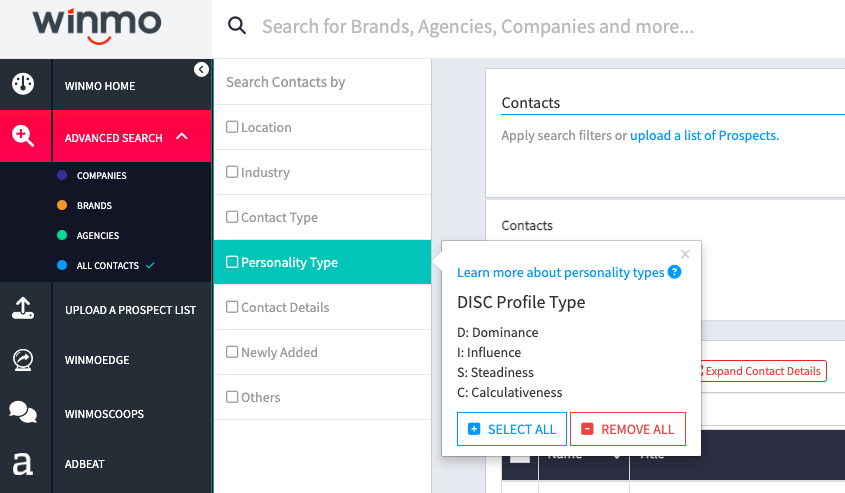The width and height of the screenshot is (845, 493).
Task: Select the Agencies search menu item
Action: pyautogui.click(x=97, y=236)
